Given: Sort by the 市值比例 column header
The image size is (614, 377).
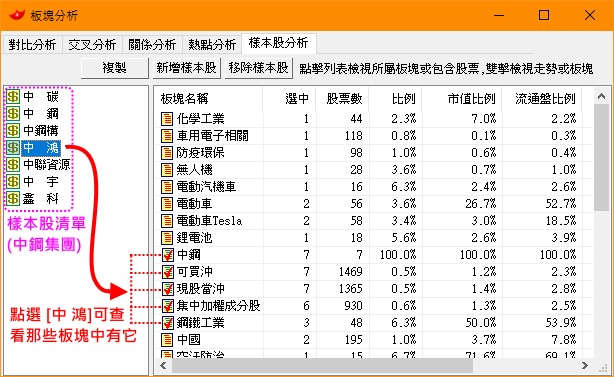Looking at the screenshot, I should (x=471, y=99).
